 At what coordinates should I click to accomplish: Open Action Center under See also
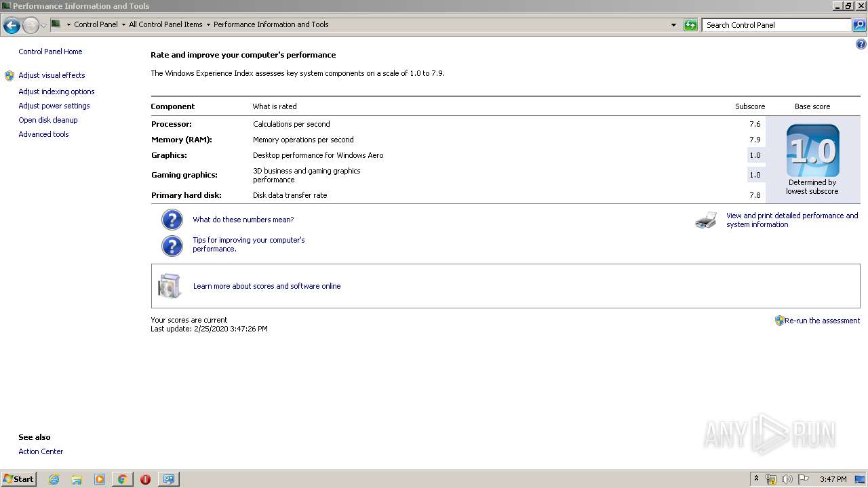(x=41, y=451)
